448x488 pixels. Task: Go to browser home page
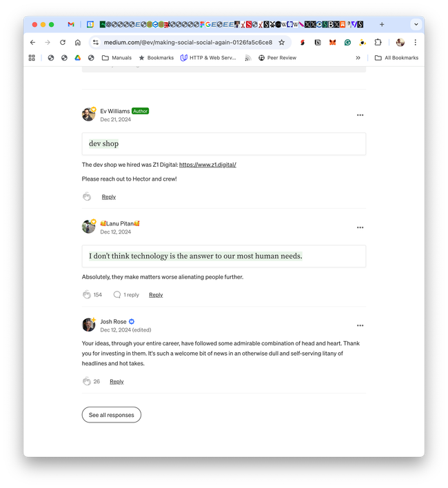tap(78, 42)
